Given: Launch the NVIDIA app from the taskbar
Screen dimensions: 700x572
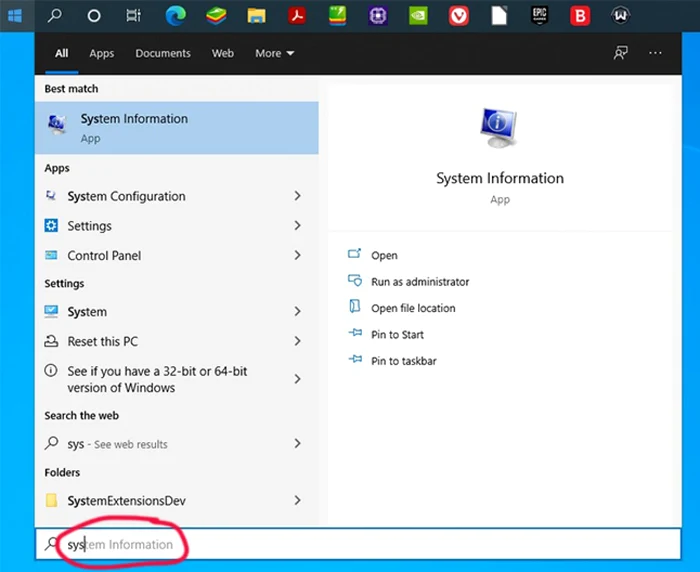Looking at the screenshot, I should point(418,16).
